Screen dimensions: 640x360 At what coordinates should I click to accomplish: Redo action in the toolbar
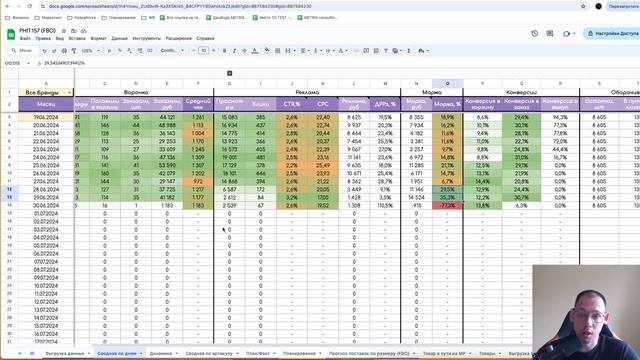pos(54,51)
